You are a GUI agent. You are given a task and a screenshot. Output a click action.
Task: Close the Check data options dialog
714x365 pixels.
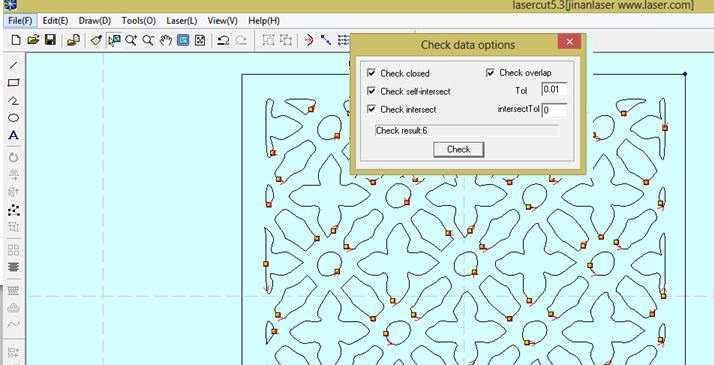pos(569,42)
